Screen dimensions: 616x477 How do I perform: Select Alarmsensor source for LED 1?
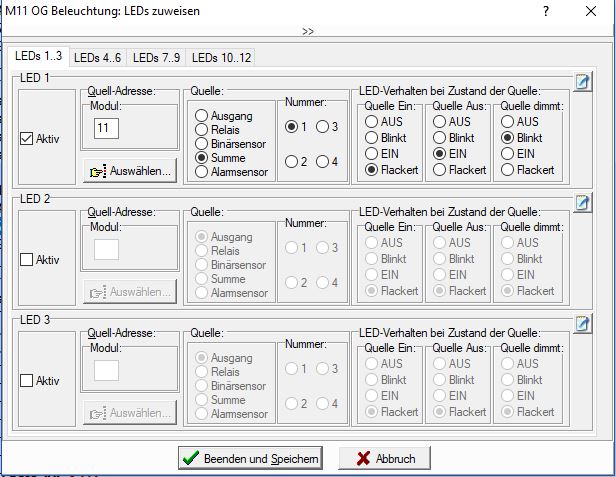tap(203, 172)
